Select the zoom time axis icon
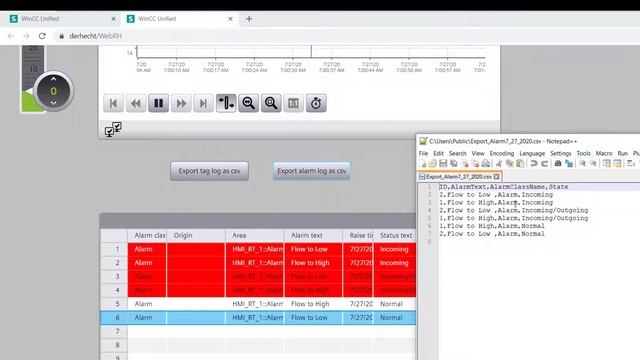This screenshot has height=360, width=640. [249, 103]
